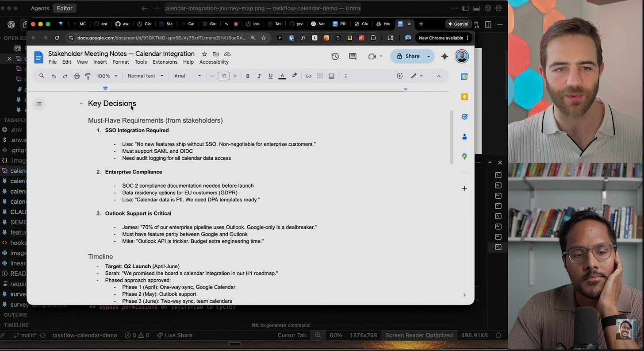Open Share options dropdown arrow
Screen dimensions: 644x351
tap(429, 56)
